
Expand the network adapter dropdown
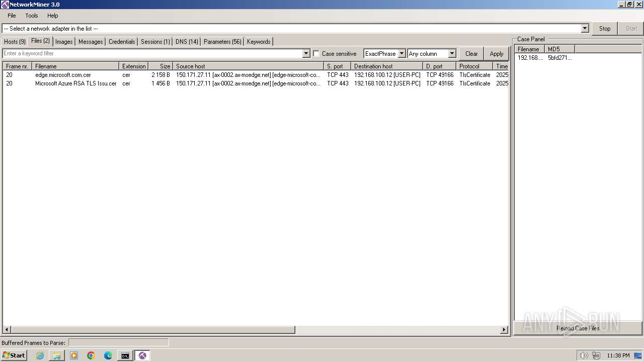[x=585, y=29]
